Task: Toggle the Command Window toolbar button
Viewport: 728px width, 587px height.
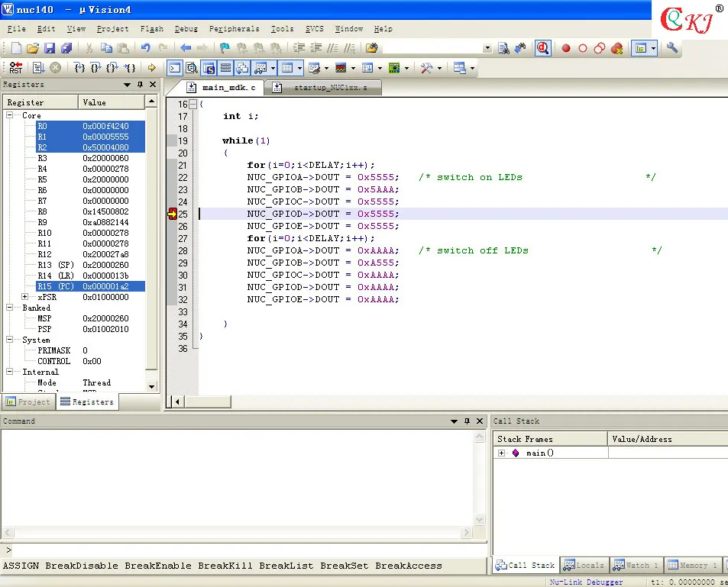Action: click(175, 68)
